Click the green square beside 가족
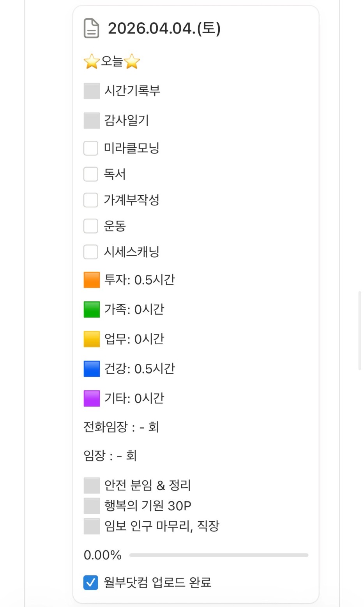This screenshot has width=364, height=607. tap(92, 310)
